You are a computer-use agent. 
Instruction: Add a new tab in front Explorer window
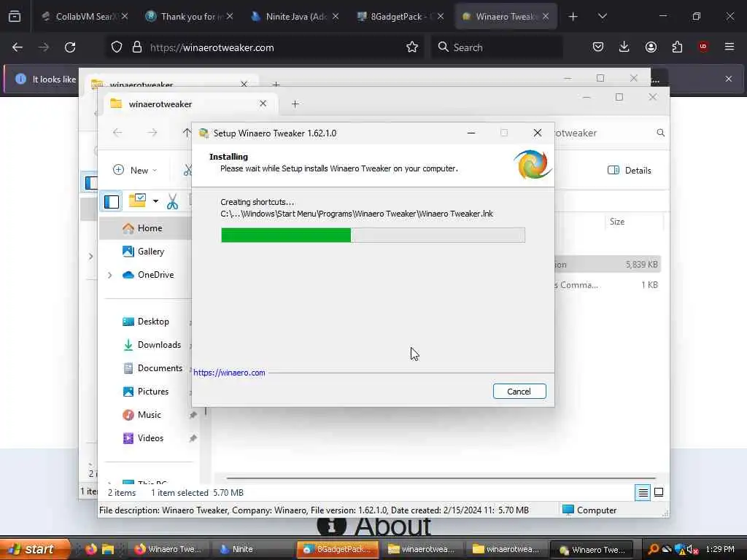click(x=295, y=104)
